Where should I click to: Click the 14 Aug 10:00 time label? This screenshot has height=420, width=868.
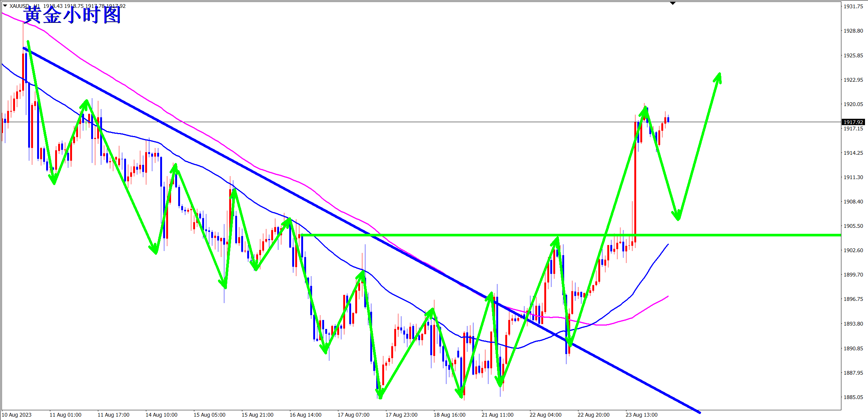(x=161, y=415)
